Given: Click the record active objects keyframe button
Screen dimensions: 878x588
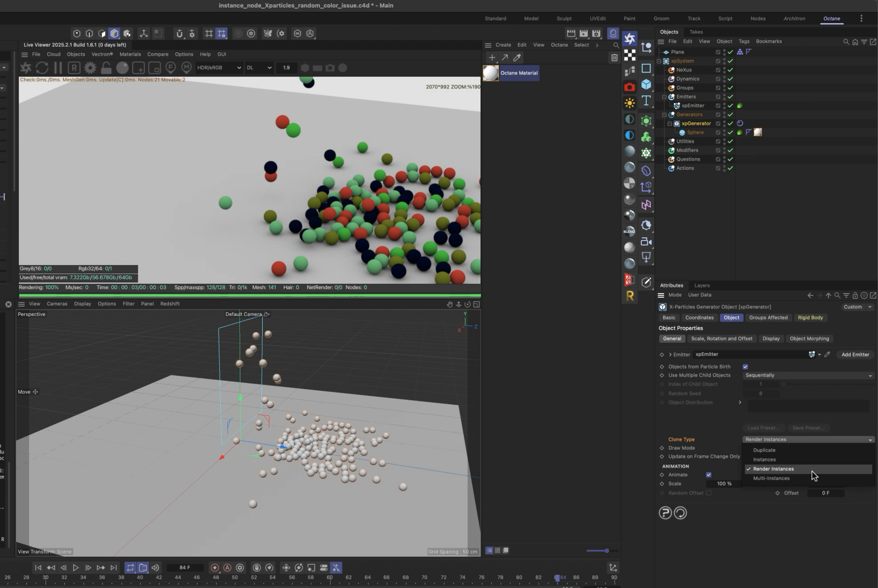Looking at the screenshot, I should pos(215,567).
